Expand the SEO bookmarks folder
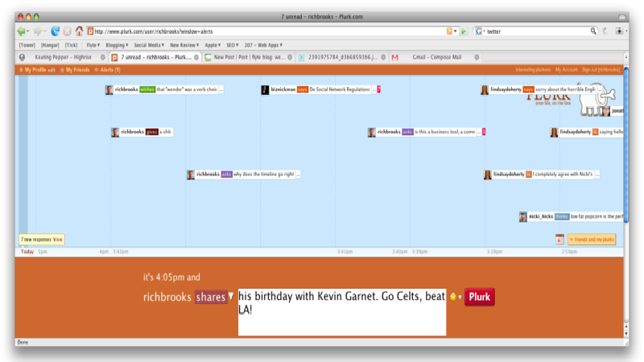The image size is (644, 362). pyautogui.click(x=233, y=45)
